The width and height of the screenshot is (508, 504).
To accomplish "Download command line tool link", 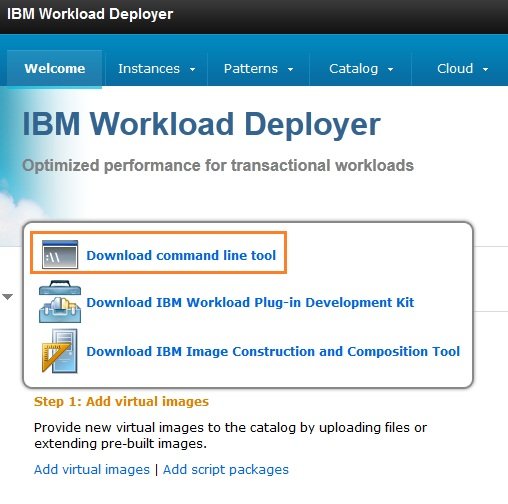I will tap(181, 255).
